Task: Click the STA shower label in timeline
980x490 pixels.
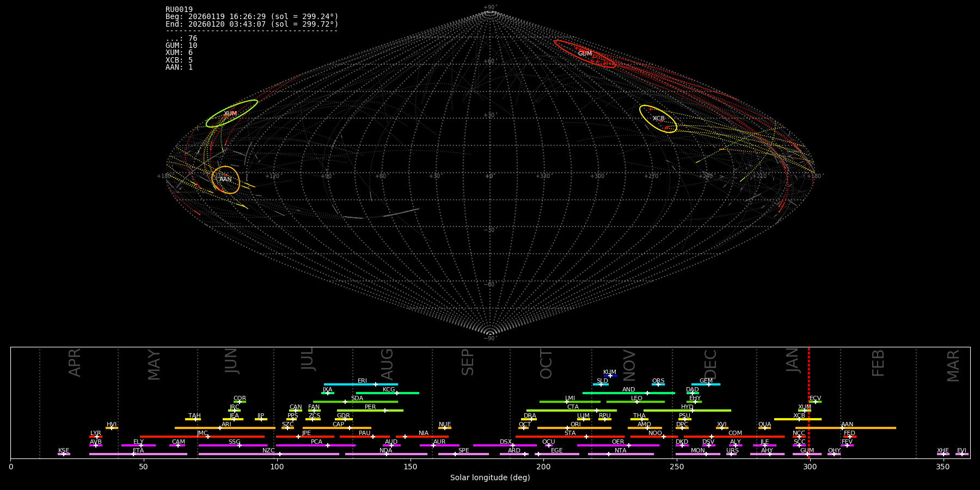Action: (x=570, y=433)
